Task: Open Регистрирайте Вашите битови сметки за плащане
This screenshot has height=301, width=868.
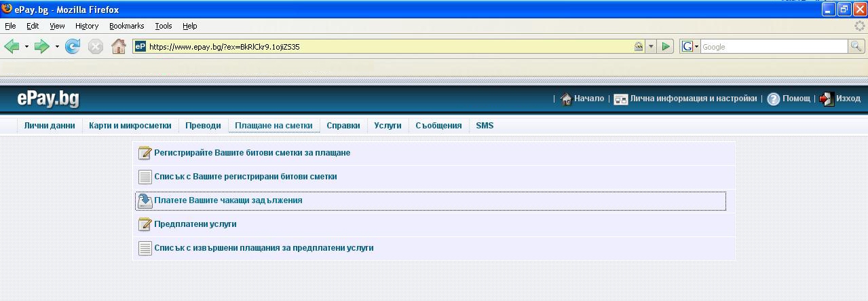Action: (252, 153)
